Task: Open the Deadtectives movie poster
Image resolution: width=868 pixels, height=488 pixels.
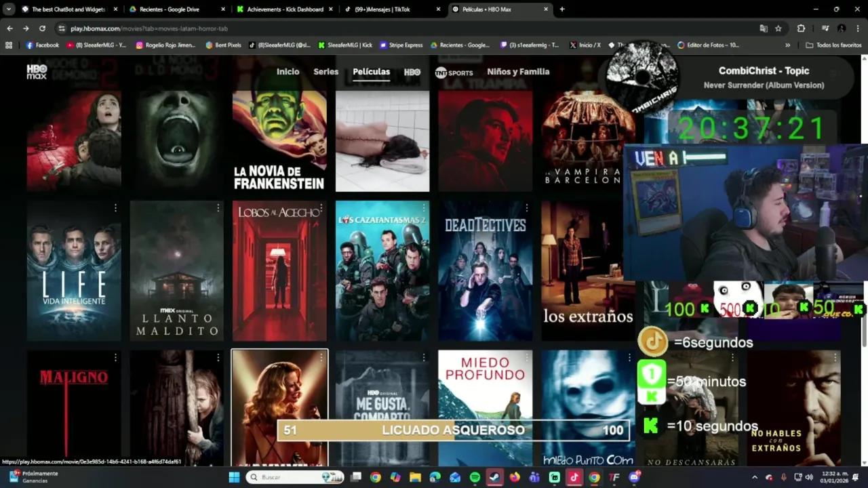Action: (486, 270)
